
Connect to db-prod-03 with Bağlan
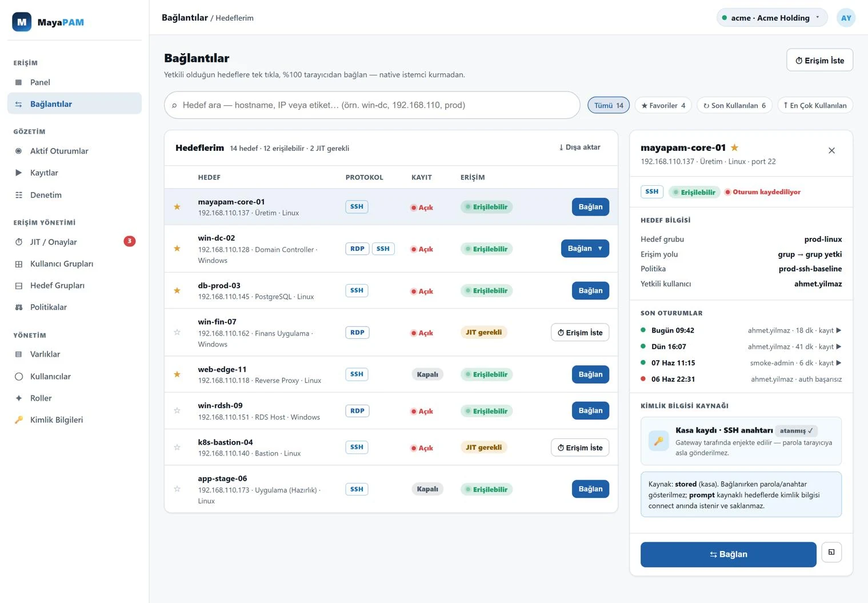[x=590, y=290]
